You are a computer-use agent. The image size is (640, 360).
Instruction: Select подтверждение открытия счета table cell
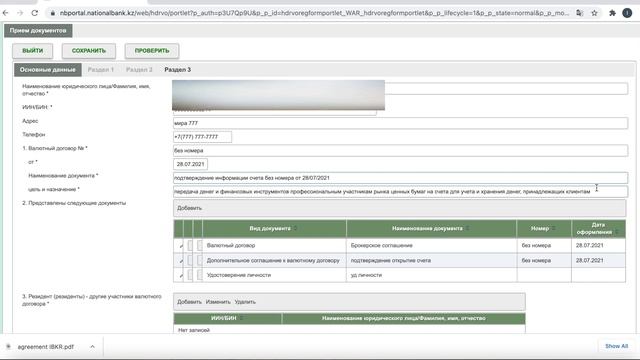click(x=431, y=260)
